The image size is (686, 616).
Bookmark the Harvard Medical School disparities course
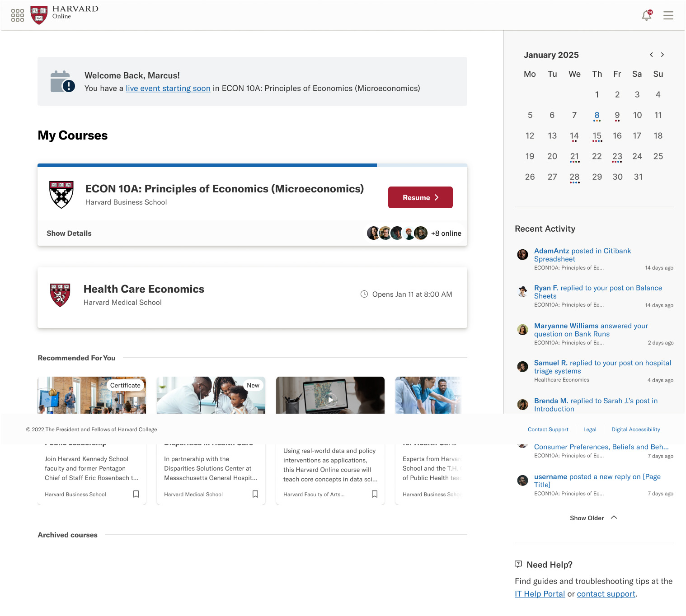[255, 494]
